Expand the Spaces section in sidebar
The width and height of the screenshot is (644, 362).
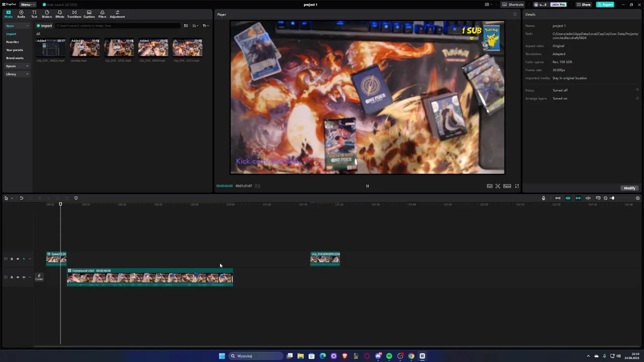17,66
